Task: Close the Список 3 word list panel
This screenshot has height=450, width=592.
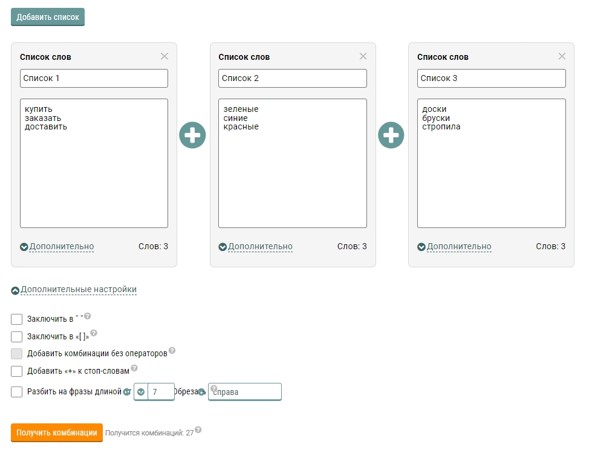Action: pos(562,56)
